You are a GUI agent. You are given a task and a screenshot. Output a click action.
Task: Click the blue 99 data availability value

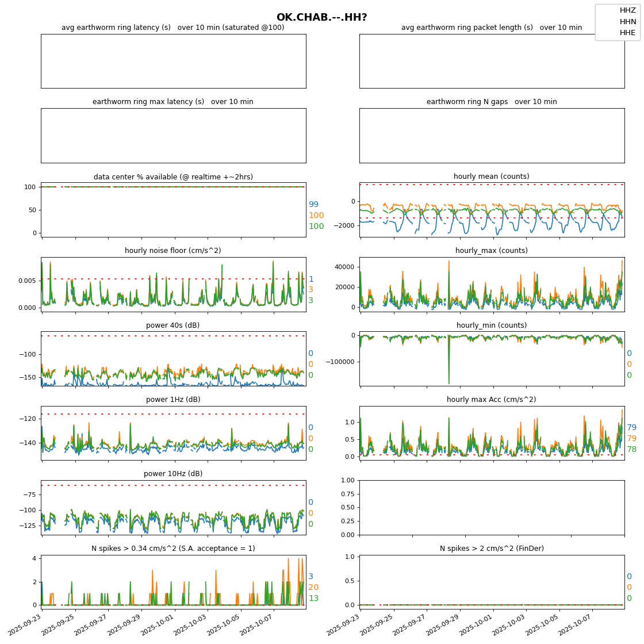[313, 205]
